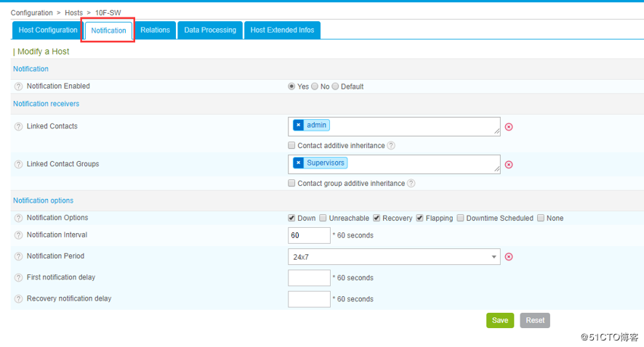Enable Contact group additive inheritance checkbox

pos(291,183)
